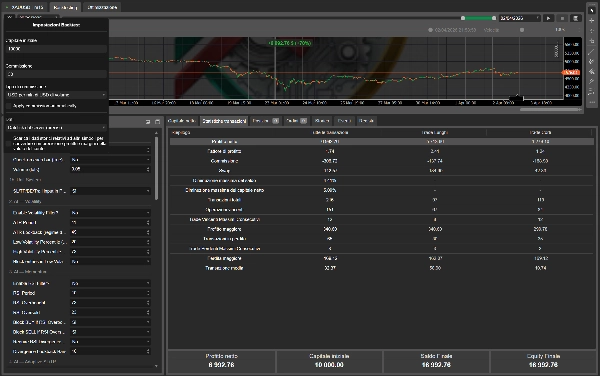The width and height of the screenshot is (600, 376).
Task: Start the backtest with the play button
Action: [548, 18]
